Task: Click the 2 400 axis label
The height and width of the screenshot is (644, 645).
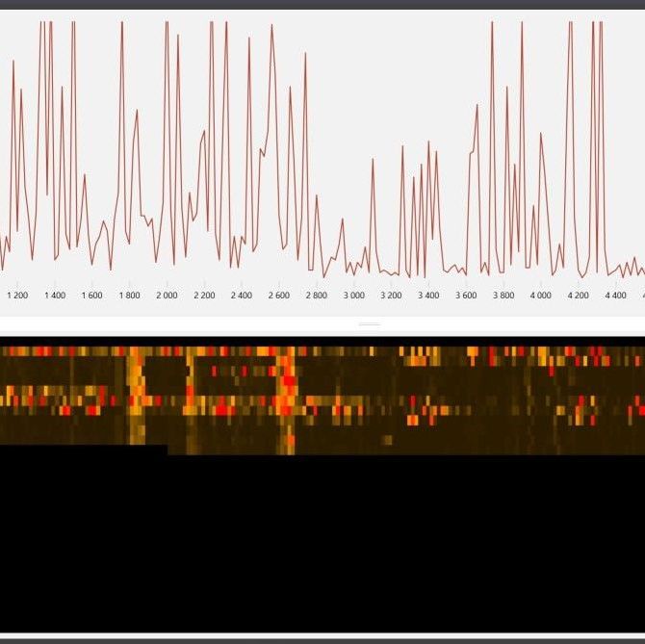Action: coord(241,296)
